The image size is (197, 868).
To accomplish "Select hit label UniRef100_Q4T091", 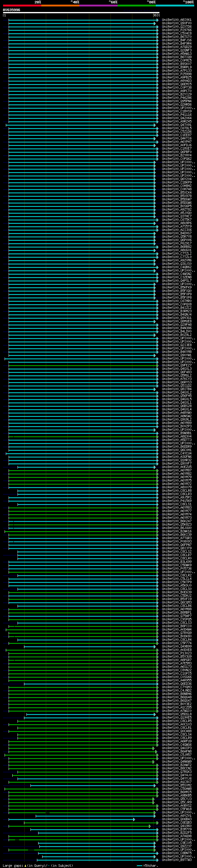I will (x=176, y=125).
